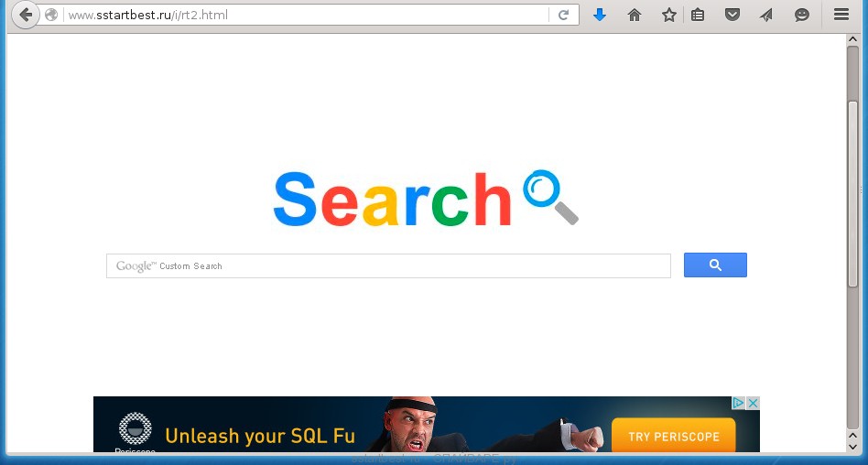Click the Google Custom Search field
868x465 pixels.
point(388,265)
